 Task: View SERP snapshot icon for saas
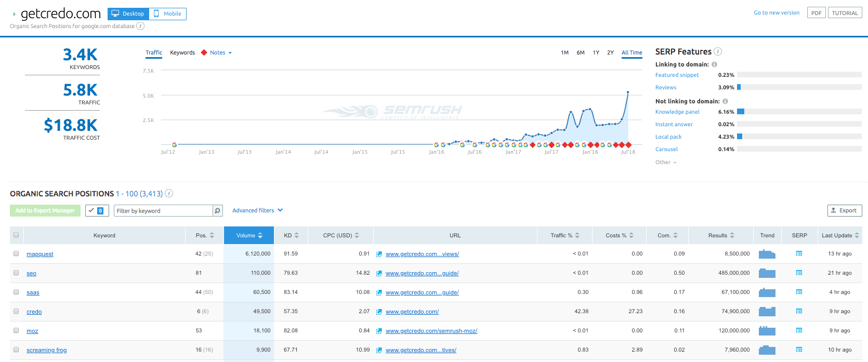pos(799,292)
